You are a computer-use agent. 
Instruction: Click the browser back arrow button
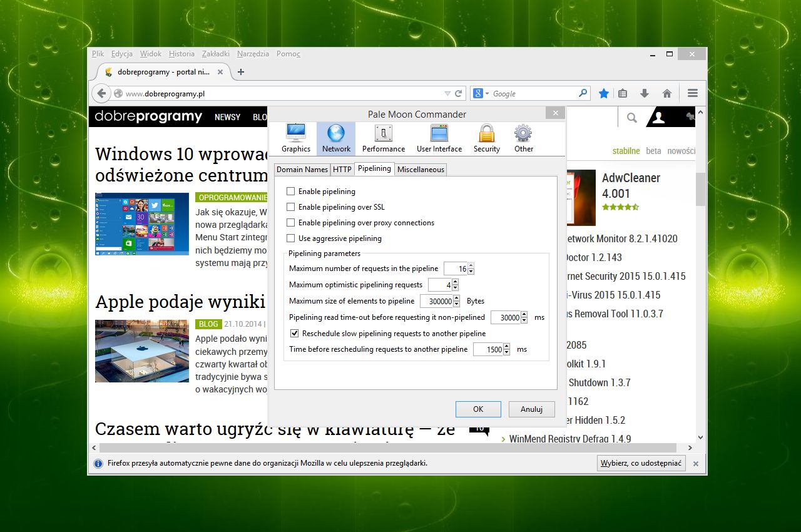(x=101, y=93)
